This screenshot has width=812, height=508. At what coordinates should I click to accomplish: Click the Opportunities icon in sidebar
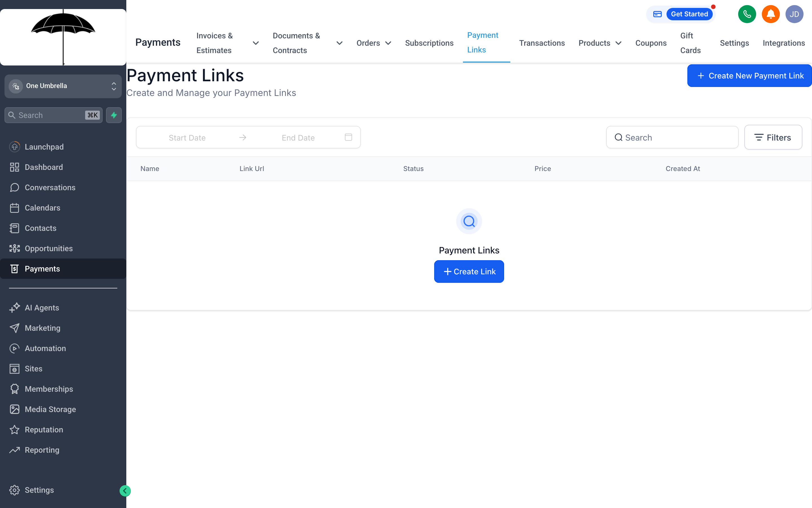[14, 249]
